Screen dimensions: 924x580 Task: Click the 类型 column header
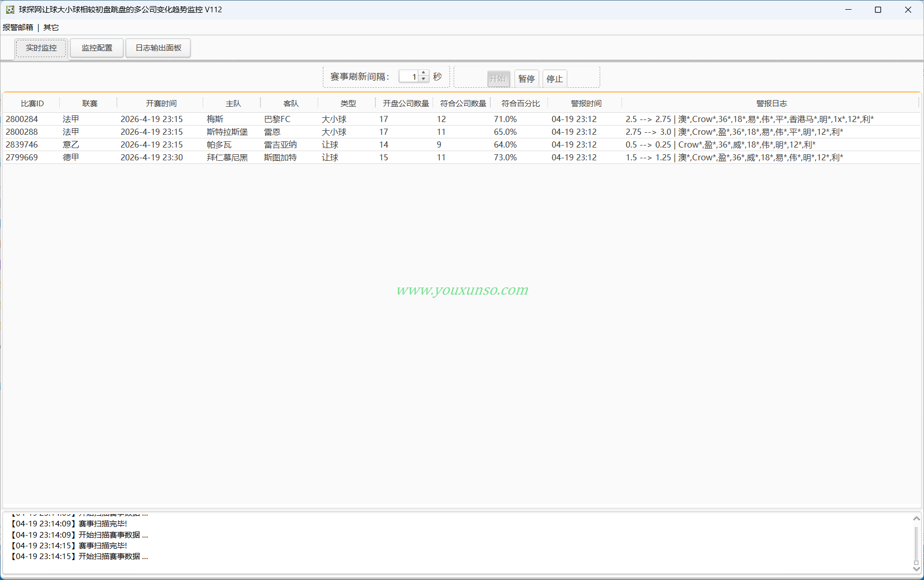click(x=348, y=104)
